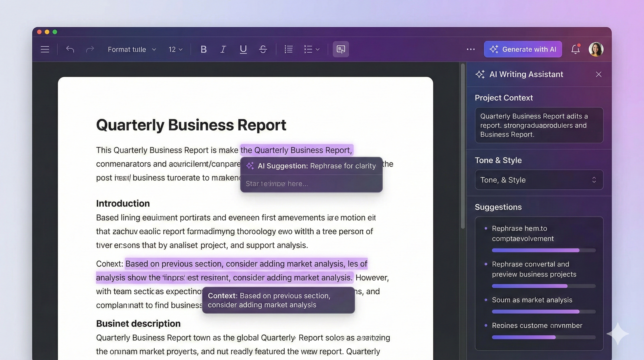This screenshot has width=644, height=360.
Task: Open the Tone & Style selector
Action: pyautogui.click(x=539, y=180)
